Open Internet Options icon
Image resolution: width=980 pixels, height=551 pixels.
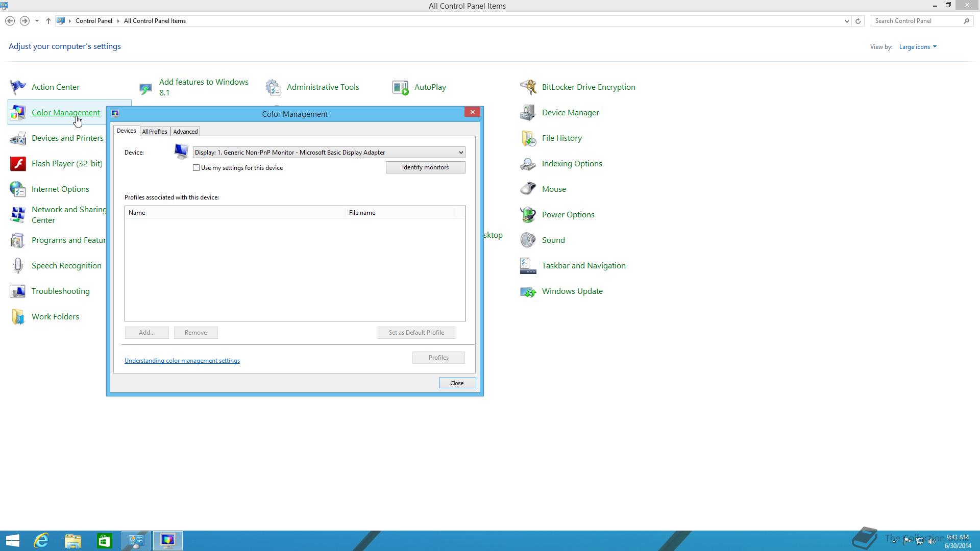click(18, 189)
